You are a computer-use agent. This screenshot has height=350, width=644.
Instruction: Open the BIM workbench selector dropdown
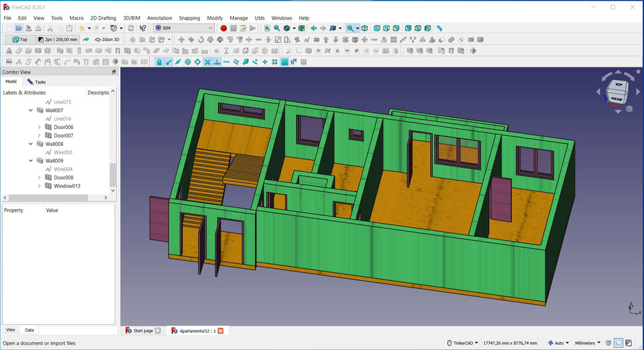pyautogui.click(x=184, y=28)
